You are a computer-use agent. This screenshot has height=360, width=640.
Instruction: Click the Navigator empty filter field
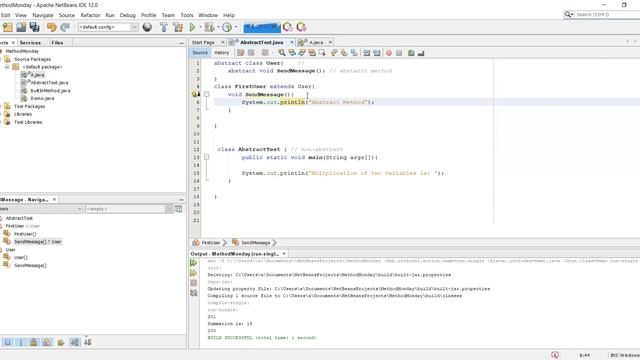tap(125, 209)
